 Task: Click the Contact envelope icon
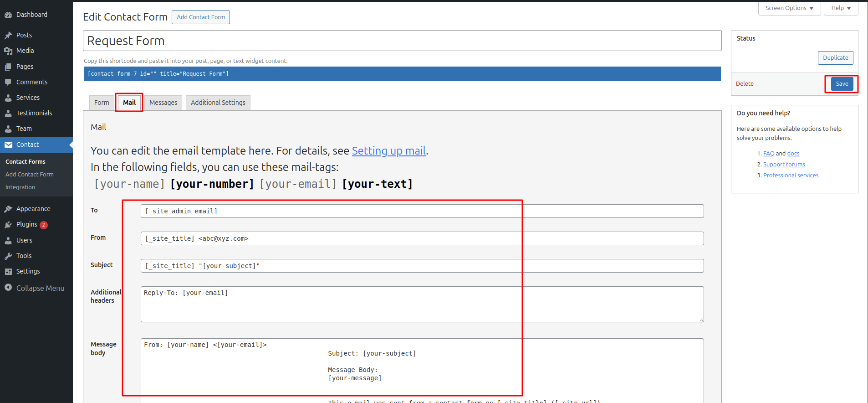(8, 145)
